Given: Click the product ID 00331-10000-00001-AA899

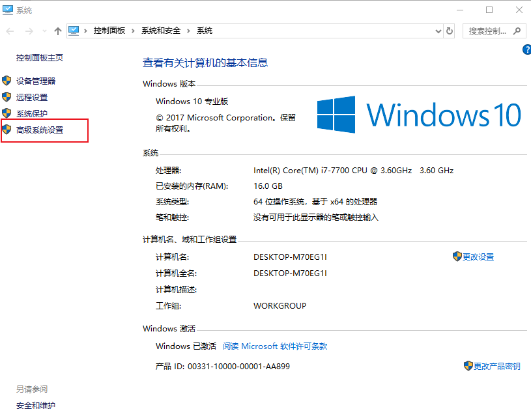Looking at the screenshot, I should coord(238,367).
